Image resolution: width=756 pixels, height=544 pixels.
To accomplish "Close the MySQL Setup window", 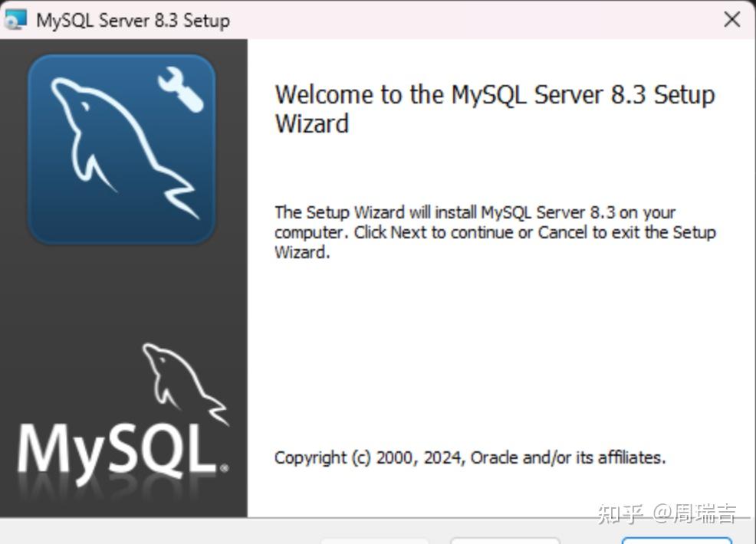I will click(x=731, y=19).
